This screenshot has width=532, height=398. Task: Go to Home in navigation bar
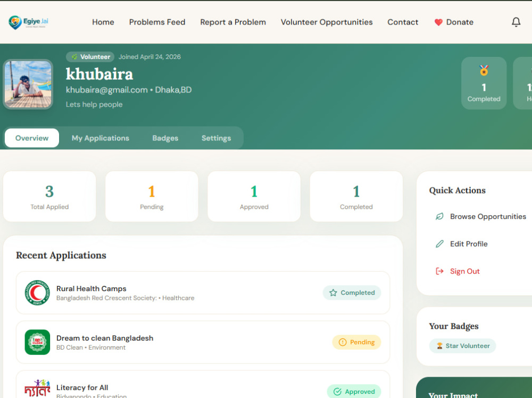[103, 22]
